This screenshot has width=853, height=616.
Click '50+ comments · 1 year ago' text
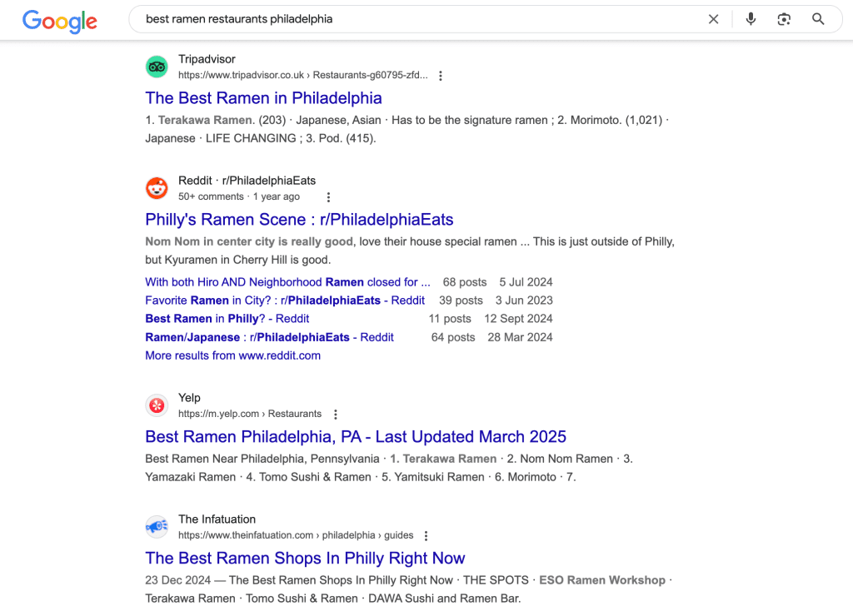click(x=239, y=196)
